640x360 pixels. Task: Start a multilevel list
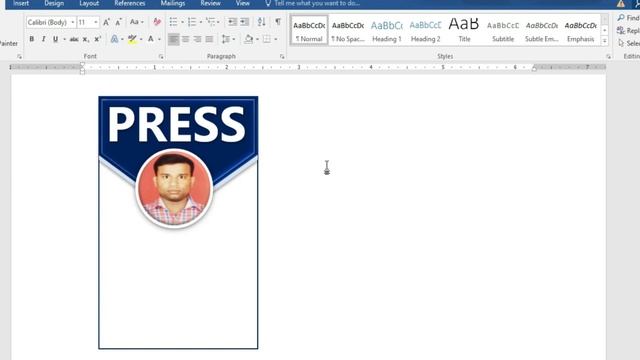[x=211, y=22]
